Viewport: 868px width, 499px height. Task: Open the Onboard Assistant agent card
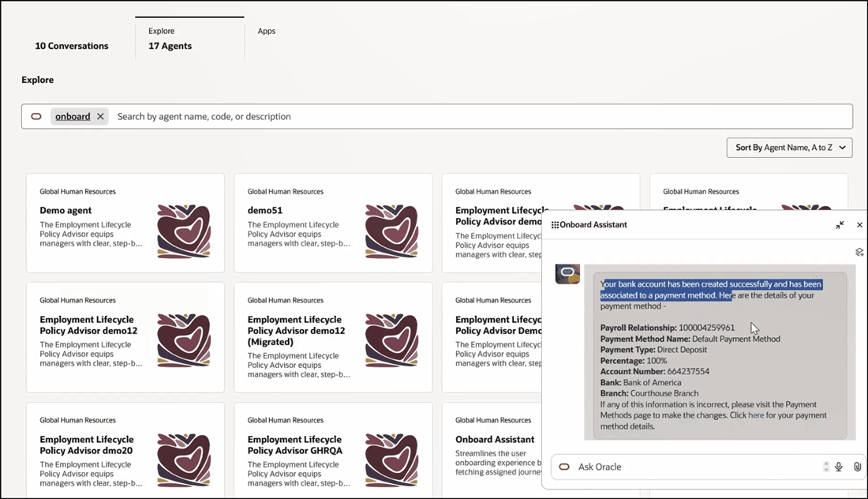(492, 450)
